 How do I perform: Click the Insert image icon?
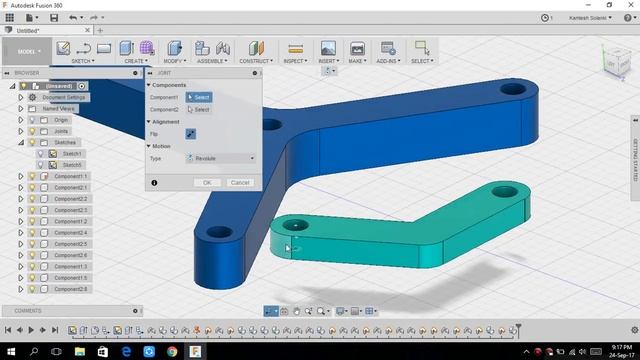(x=328, y=48)
